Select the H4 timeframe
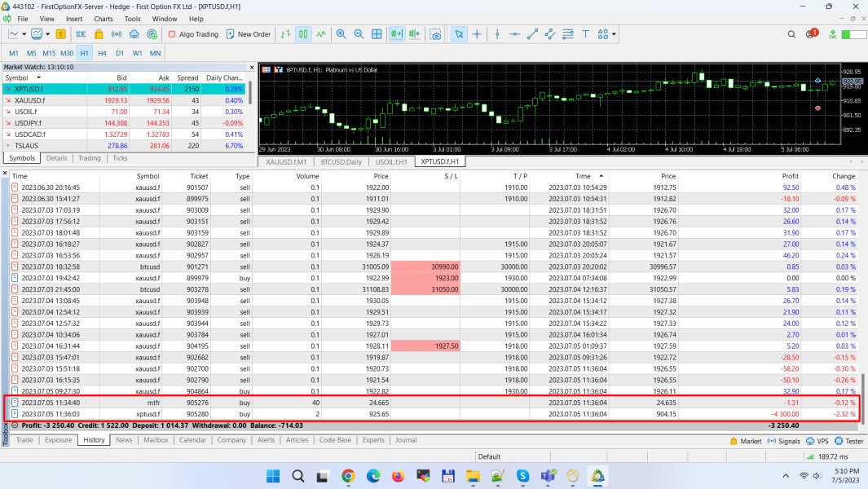 click(102, 53)
